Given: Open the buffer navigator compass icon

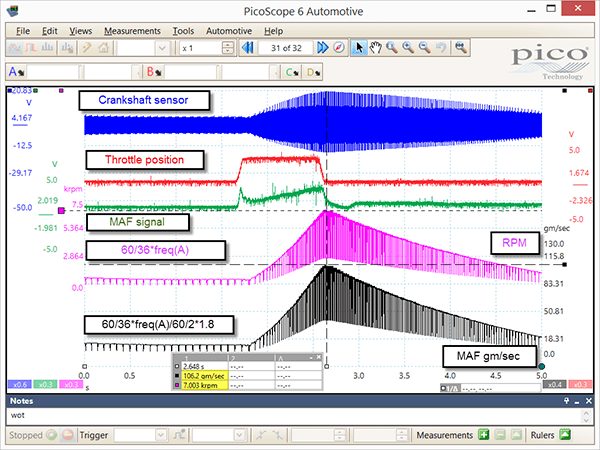Looking at the screenshot, I should 339,48.
